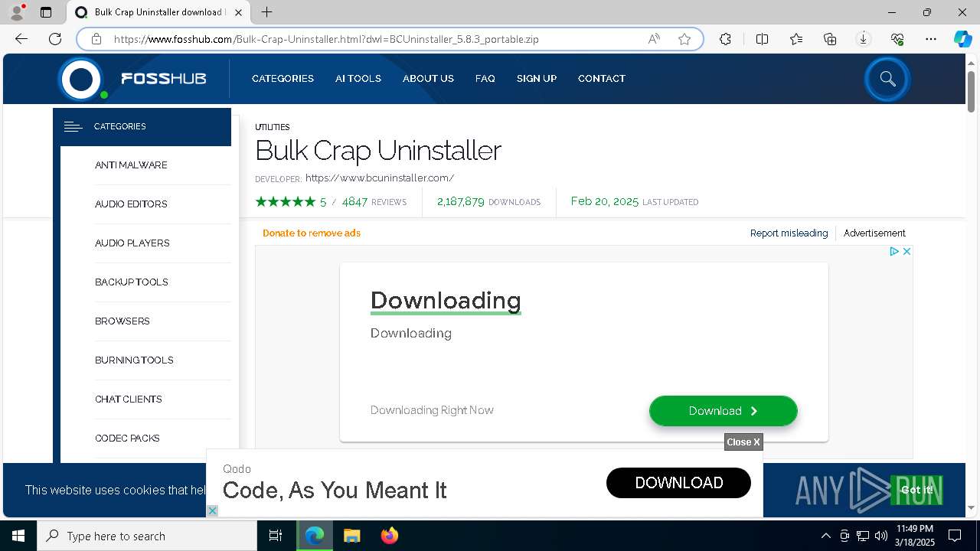Open browser Extensions puzzle icon
Image resolution: width=980 pixels, height=551 pixels.
point(725,39)
